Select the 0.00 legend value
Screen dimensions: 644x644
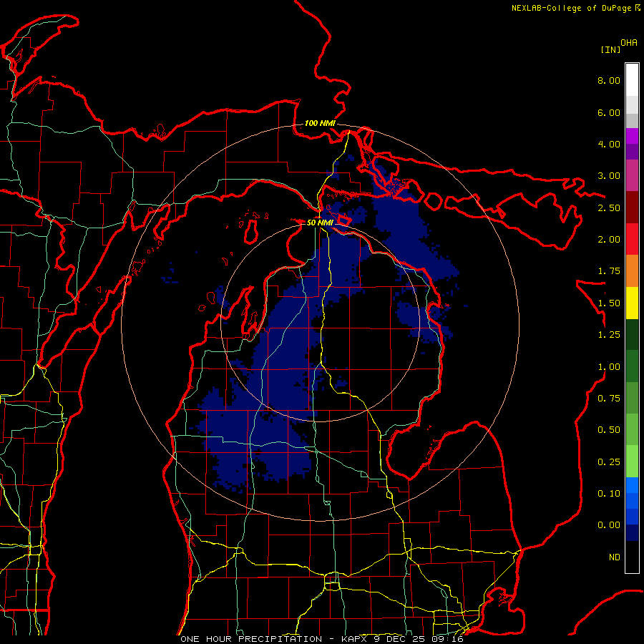point(609,525)
